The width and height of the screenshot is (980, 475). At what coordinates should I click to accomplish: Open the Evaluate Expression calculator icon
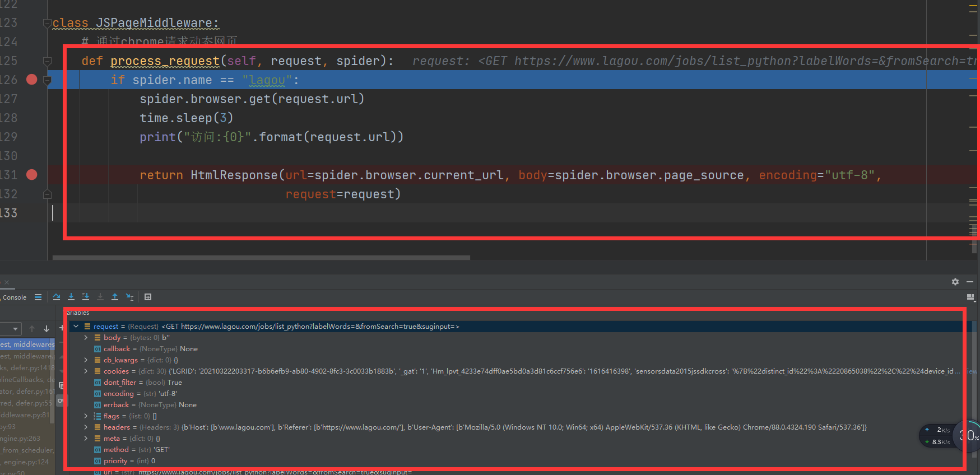click(x=148, y=297)
